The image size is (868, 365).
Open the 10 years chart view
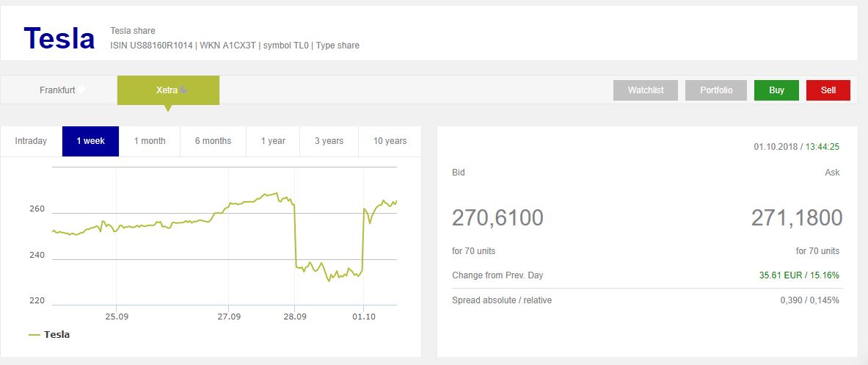click(x=390, y=141)
